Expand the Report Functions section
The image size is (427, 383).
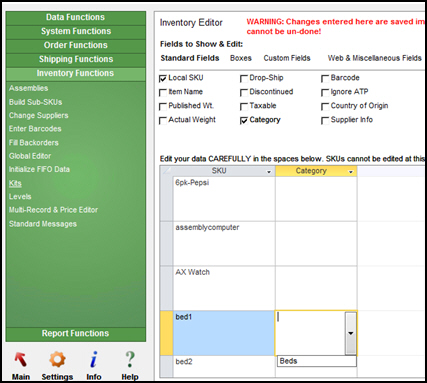pos(76,334)
